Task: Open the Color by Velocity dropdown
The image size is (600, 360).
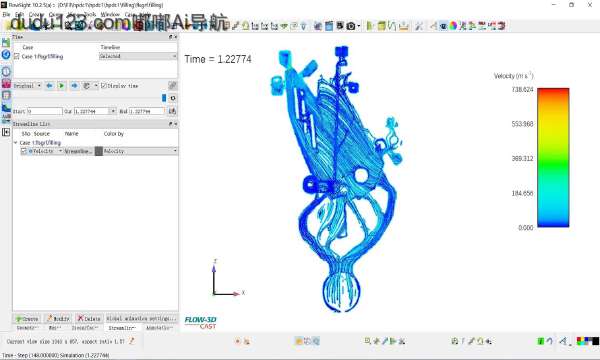Action: point(140,151)
